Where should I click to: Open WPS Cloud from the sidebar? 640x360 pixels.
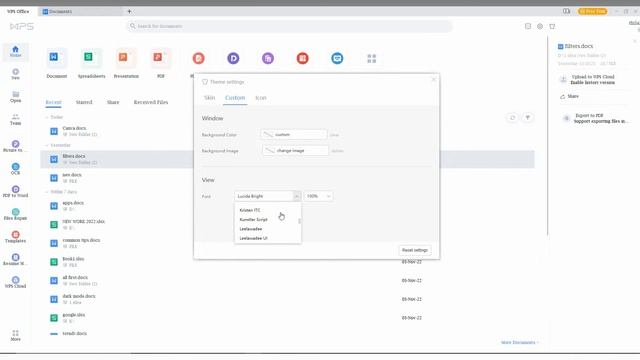tap(16, 282)
